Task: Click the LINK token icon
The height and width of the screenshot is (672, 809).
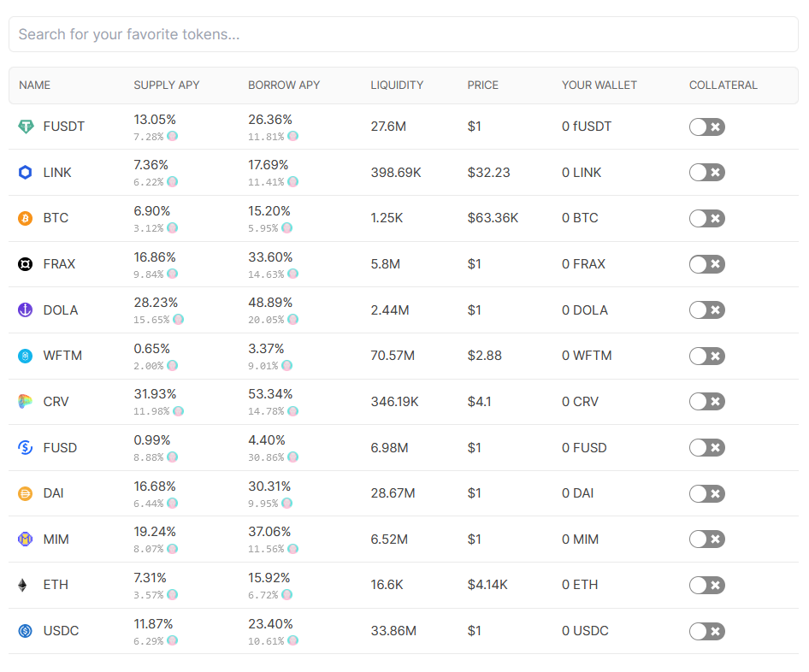Action: [26, 172]
